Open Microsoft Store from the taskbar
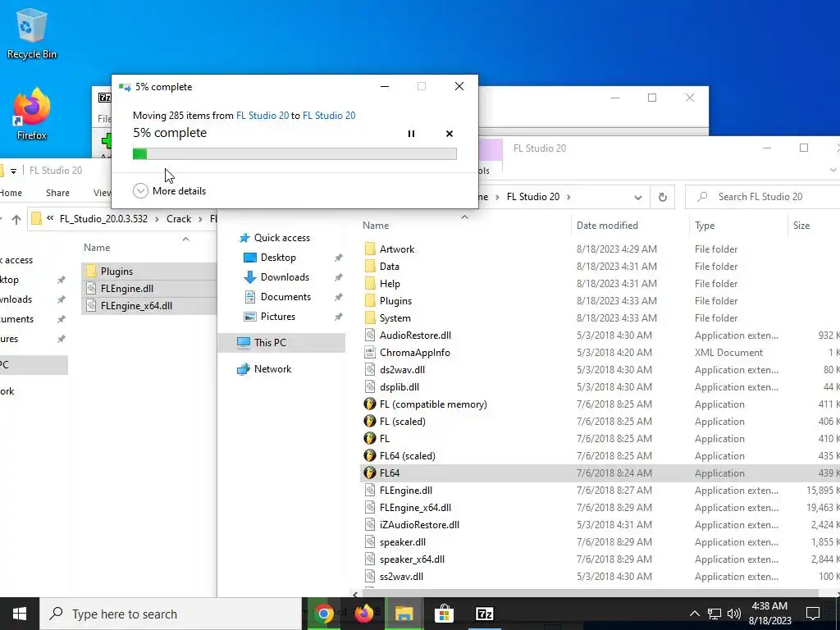This screenshot has width=840, height=630. click(444, 614)
